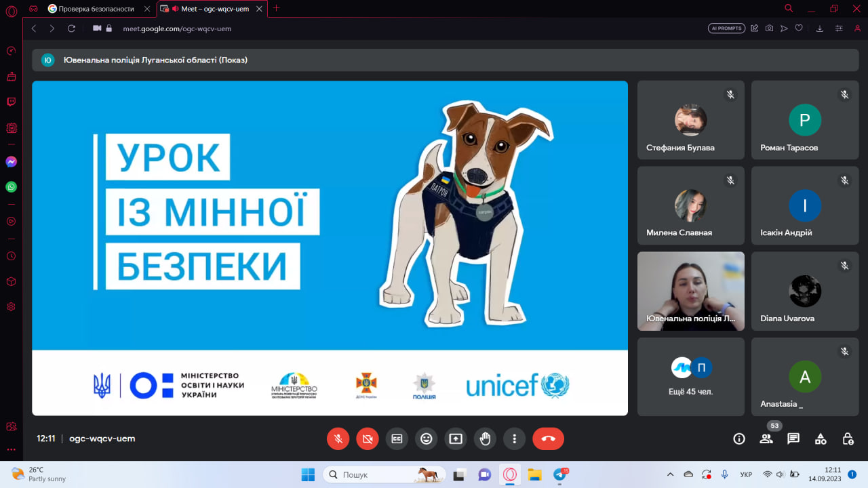Viewport: 868px width, 488px height.
Task: Click the raise hand icon
Action: pos(485,439)
